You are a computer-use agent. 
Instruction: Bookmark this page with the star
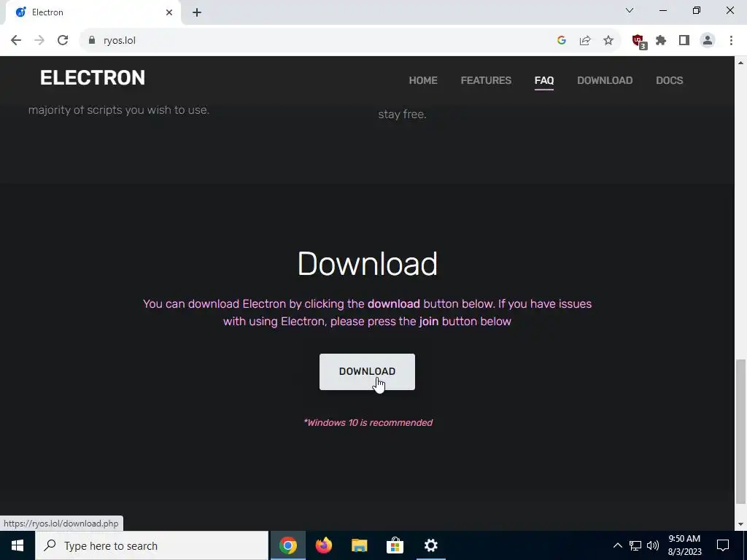(x=608, y=41)
